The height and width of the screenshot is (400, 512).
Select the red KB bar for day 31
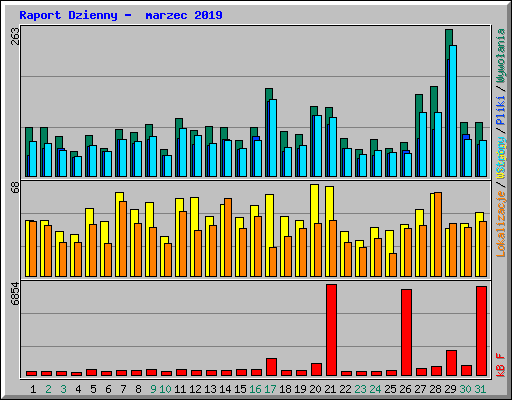(x=481, y=331)
